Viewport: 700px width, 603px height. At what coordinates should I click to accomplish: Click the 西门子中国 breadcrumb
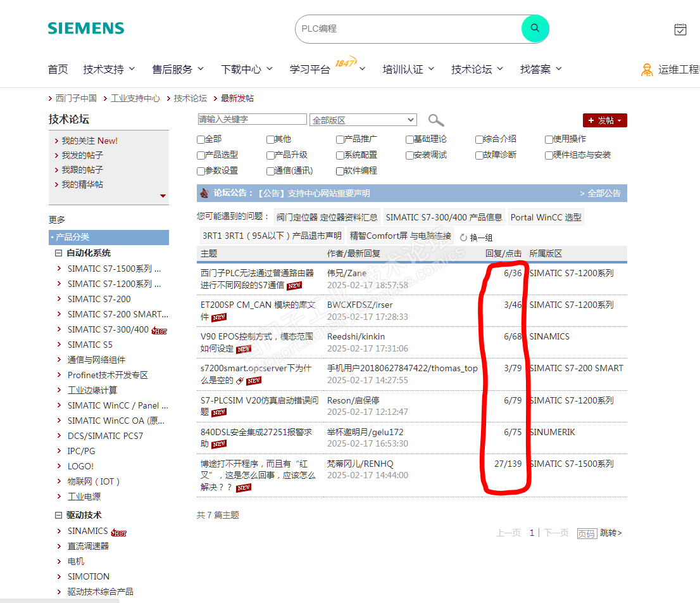[76, 98]
